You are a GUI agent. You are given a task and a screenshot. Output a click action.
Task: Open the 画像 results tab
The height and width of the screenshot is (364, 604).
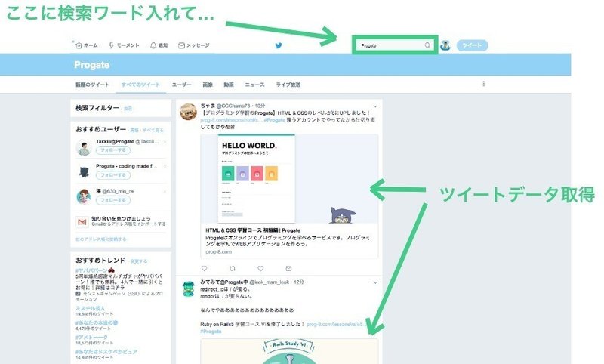point(208,85)
